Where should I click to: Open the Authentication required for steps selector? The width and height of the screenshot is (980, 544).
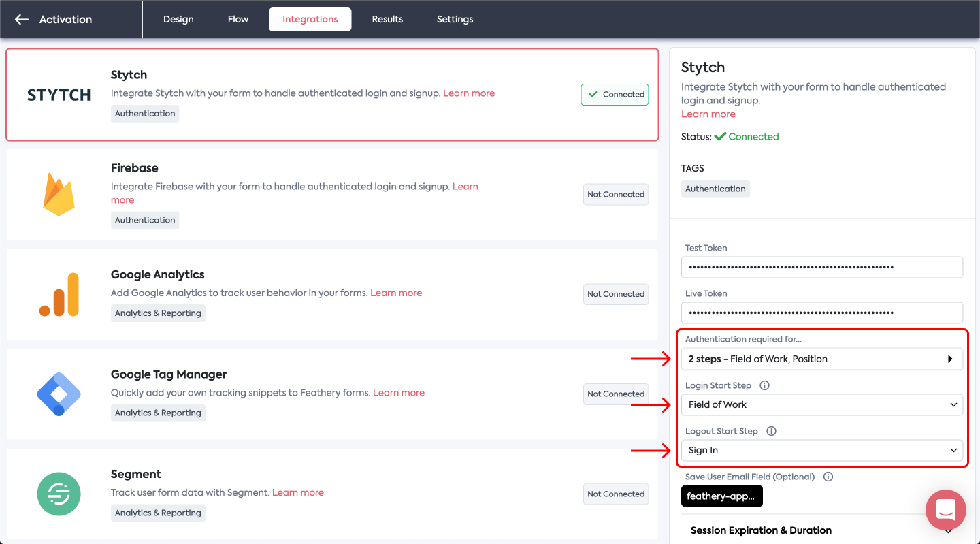[821, 359]
